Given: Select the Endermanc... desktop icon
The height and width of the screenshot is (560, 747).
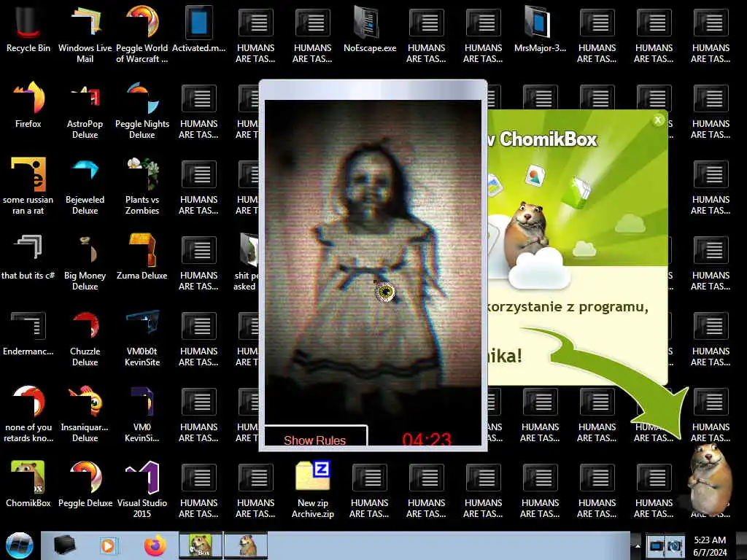Looking at the screenshot, I should tap(28, 332).
